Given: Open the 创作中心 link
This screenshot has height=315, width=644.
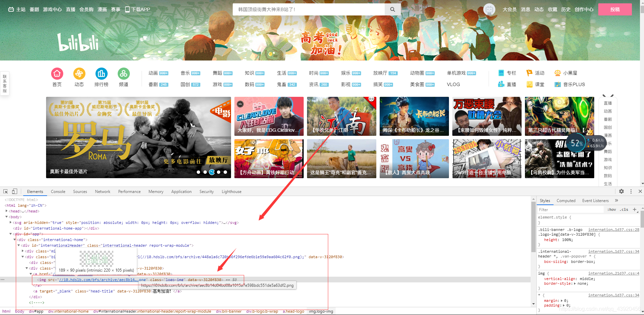Looking at the screenshot, I should (x=584, y=9).
